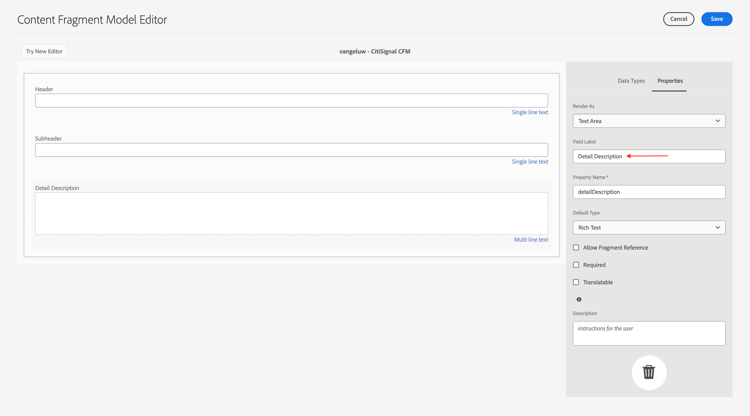Open Try New Editor
The height and width of the screenshot is (416, 750).
tap(44, 51)
